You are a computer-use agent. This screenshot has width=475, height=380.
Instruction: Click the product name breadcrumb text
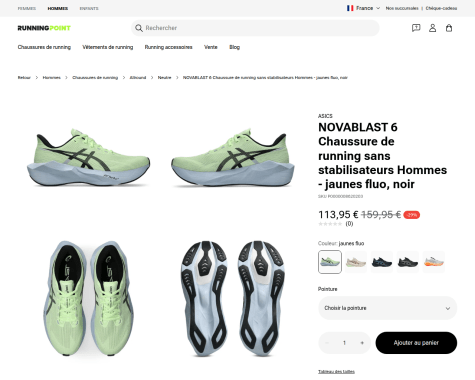265,77
